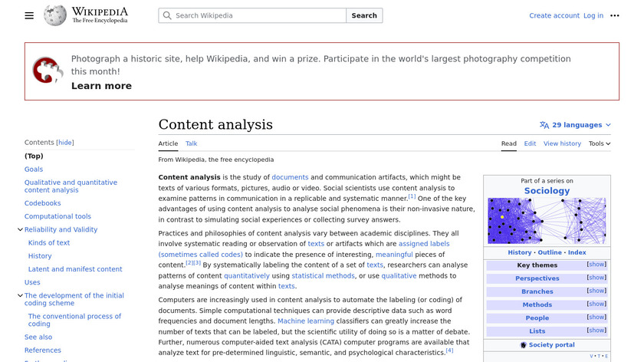Click the magnifier icon in search box
The image size is (644, 362).
[x=167, y=15]
